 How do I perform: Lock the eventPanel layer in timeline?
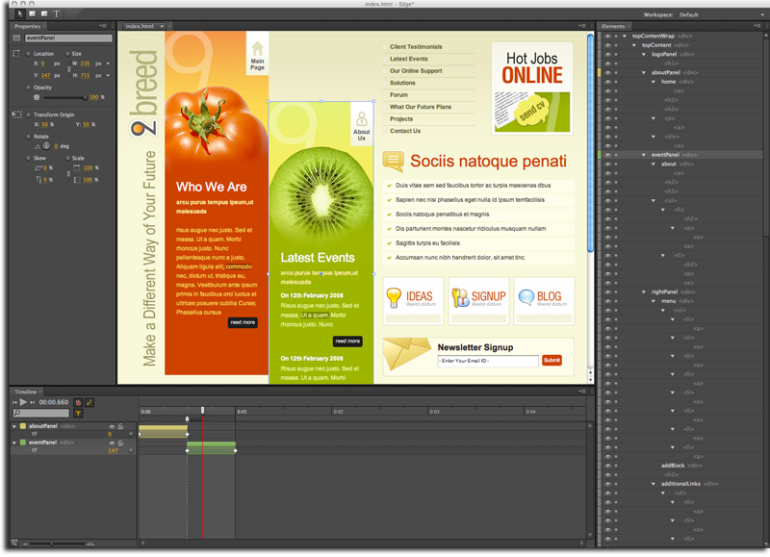119,442
